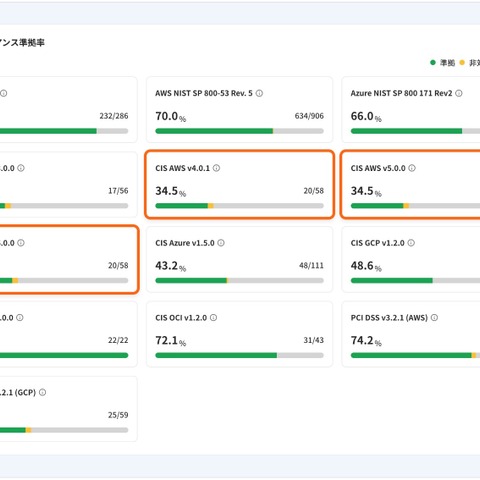Open the Azure NIST SP 800 171 Rev2 title

pyautogui.click(x=401, y=93)
